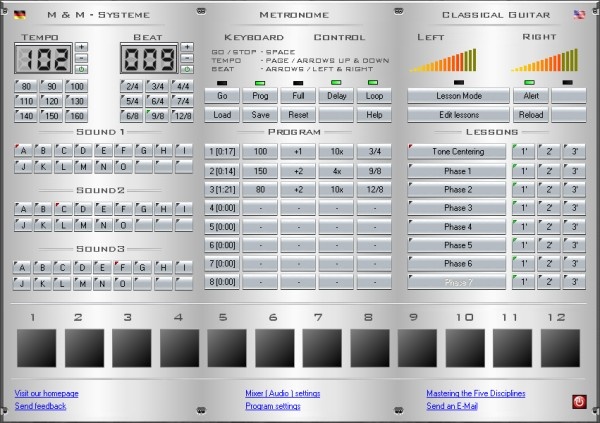Screen dimensions: 600x423
Task: Toggle the Loop button
Action: tap(373, 96)
